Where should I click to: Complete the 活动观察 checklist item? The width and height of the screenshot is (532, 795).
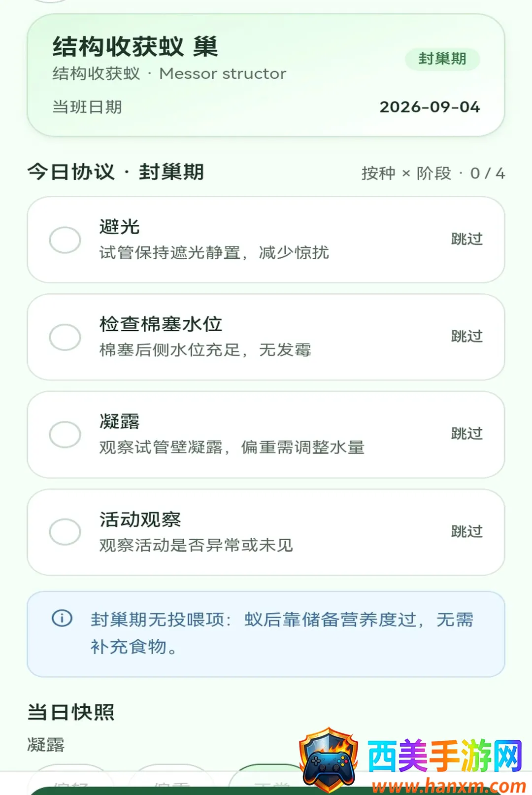tap(65, 532)
